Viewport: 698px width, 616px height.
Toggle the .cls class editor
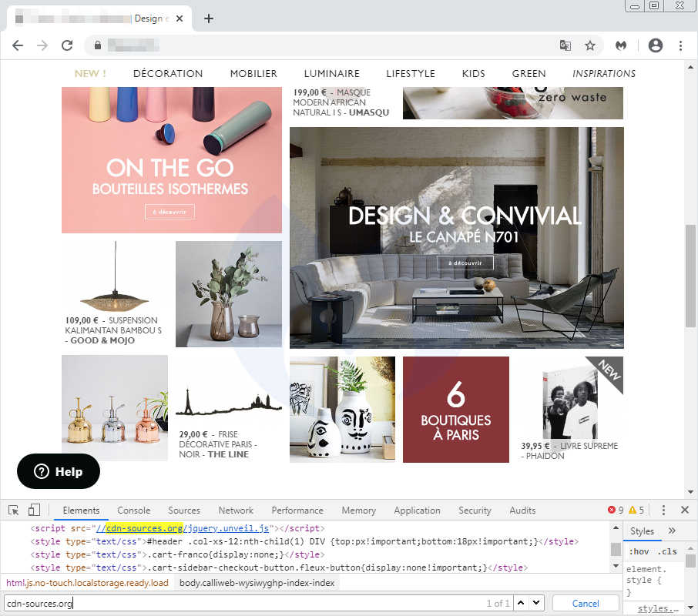[x=666, y=551]
